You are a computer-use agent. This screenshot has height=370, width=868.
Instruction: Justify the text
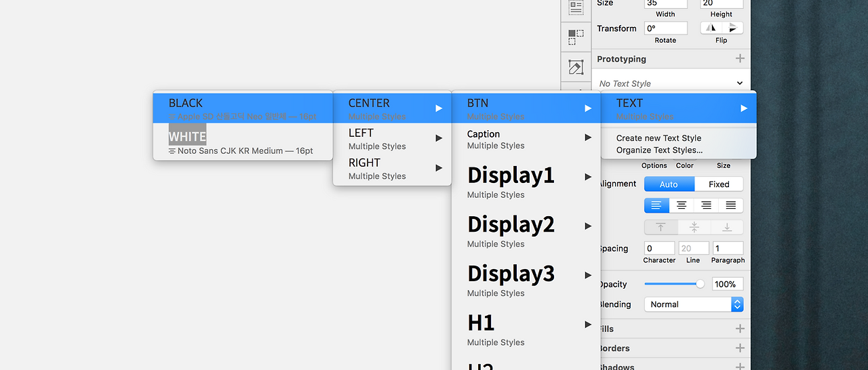pos(731,205)
